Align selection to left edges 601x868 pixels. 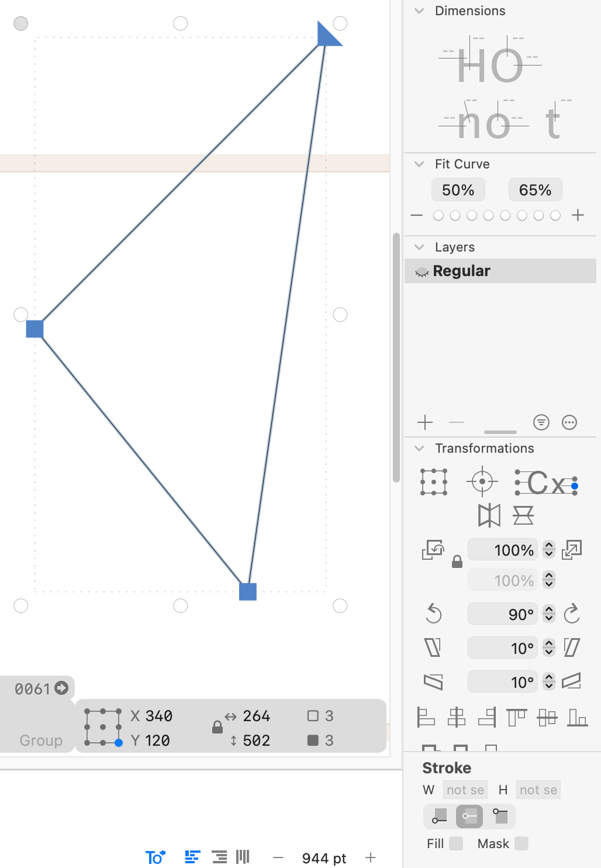(x=426, y=717)
